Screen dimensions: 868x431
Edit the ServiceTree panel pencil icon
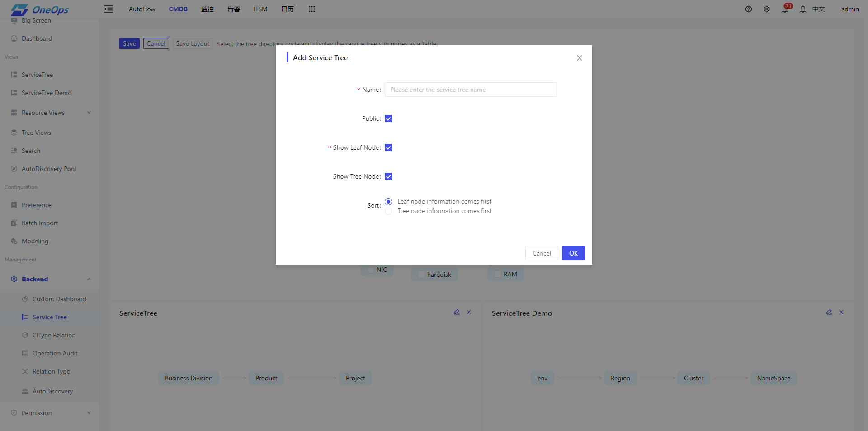457,312
